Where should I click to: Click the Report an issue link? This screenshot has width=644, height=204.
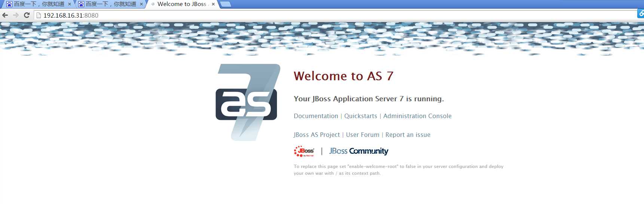408,135
